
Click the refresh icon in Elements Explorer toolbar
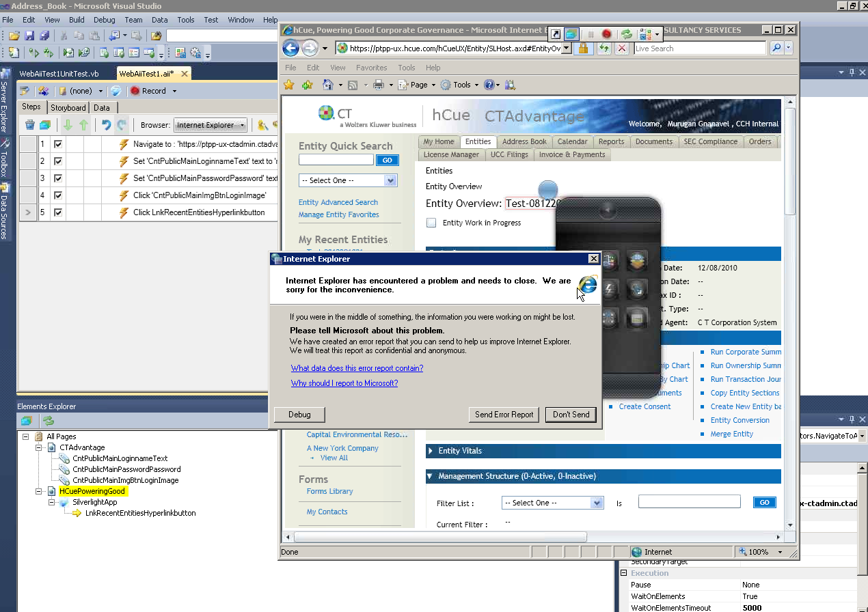pyautogui.click(x=49, y=421)
